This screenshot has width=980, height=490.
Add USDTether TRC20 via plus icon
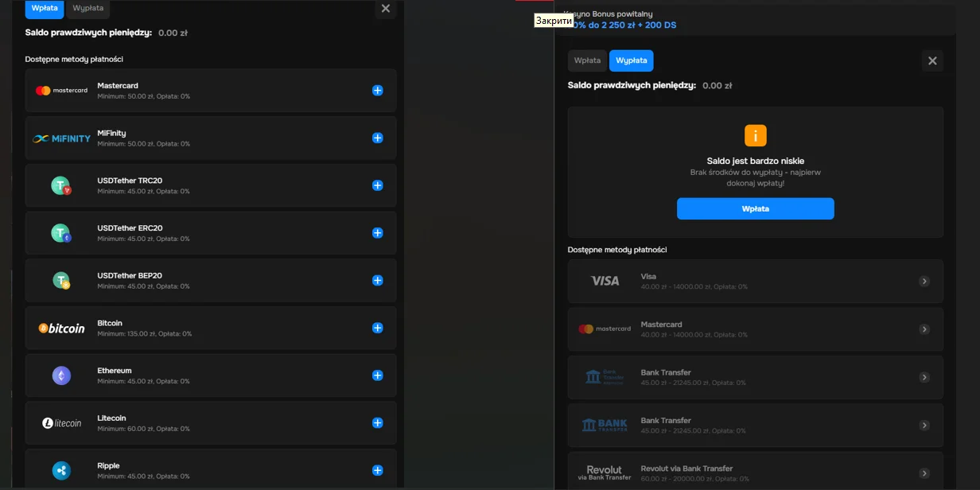377,185
